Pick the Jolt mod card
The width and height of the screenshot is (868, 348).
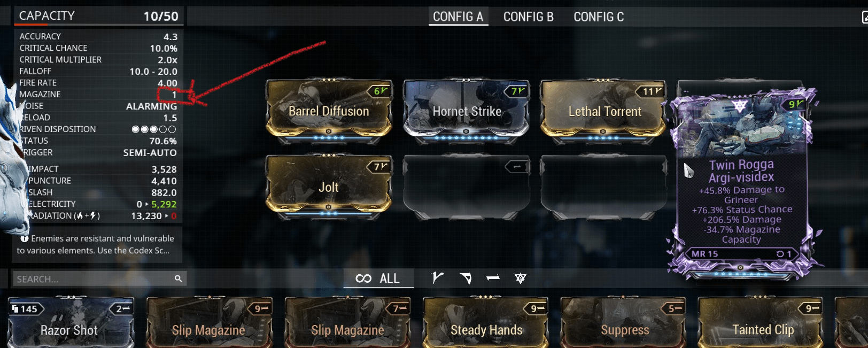pos(329,187)
